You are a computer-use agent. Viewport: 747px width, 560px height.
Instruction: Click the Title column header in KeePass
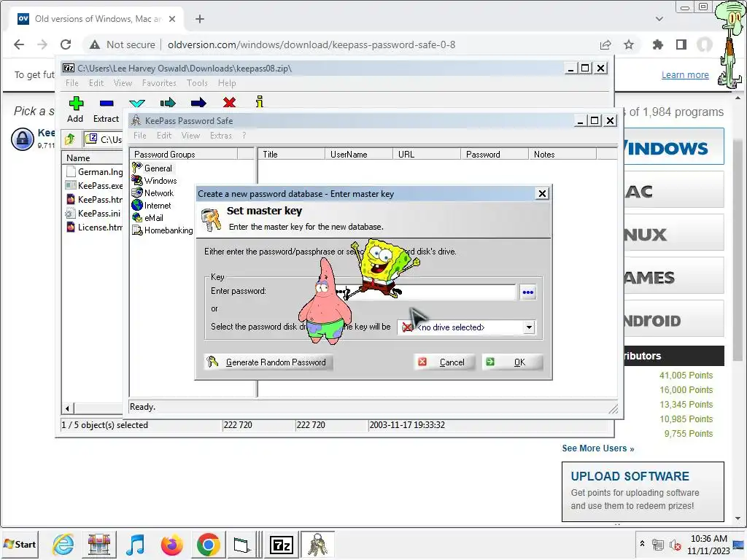click(x=292, y=155)
